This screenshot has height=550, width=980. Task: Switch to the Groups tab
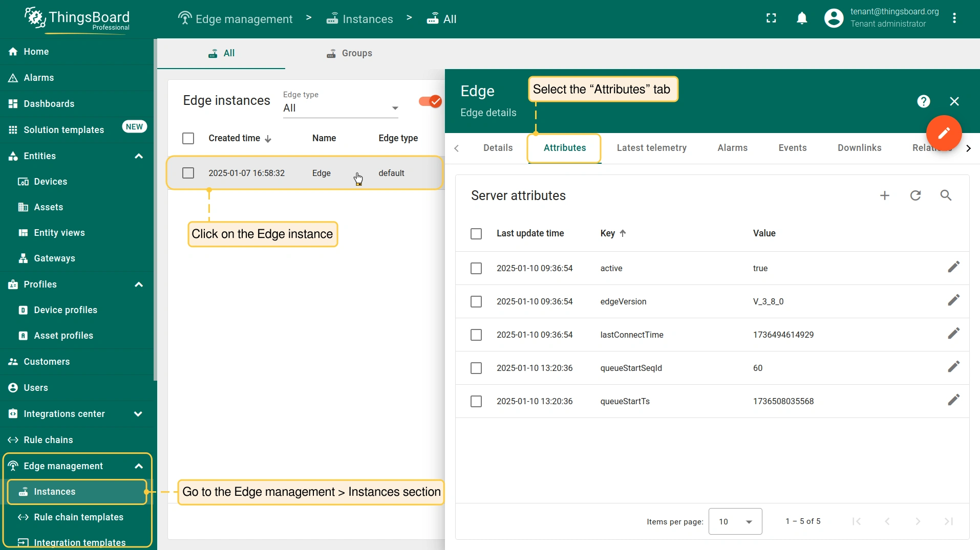tap(349, 53)
